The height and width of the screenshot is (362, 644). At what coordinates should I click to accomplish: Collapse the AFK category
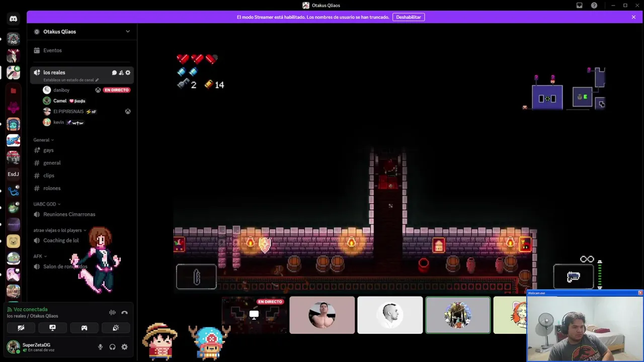point(40,256)
